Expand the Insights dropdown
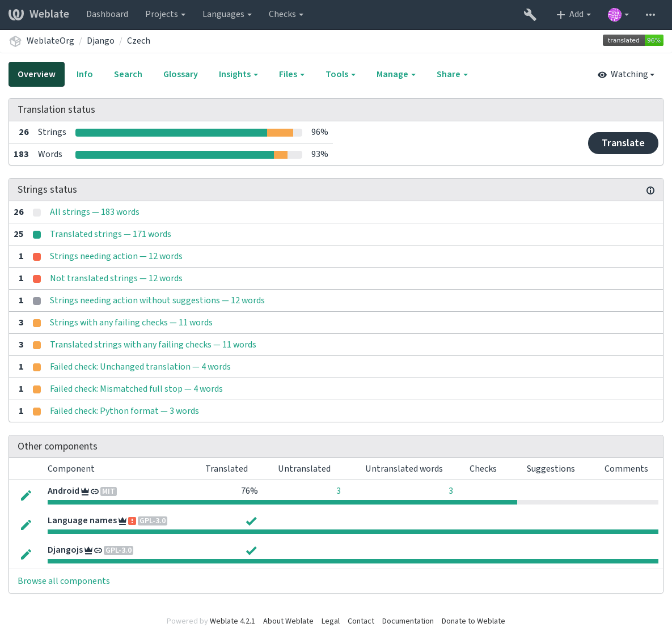 click(x=238, y=74)
